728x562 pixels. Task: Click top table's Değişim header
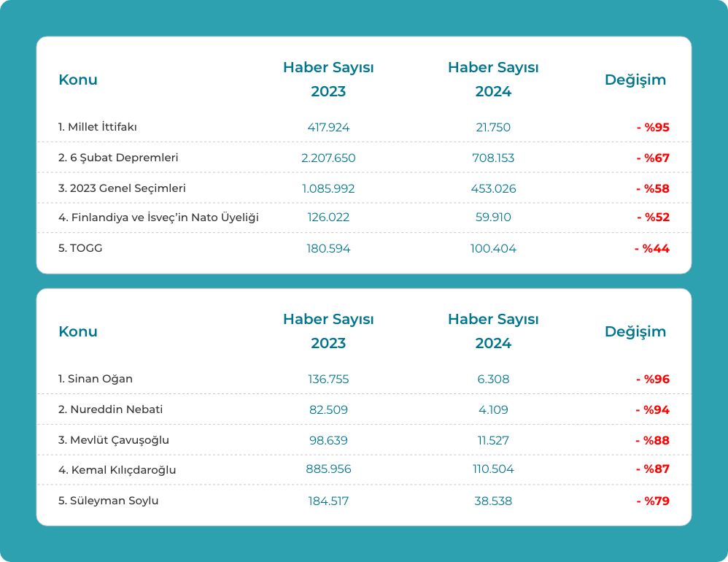(635, 80)
